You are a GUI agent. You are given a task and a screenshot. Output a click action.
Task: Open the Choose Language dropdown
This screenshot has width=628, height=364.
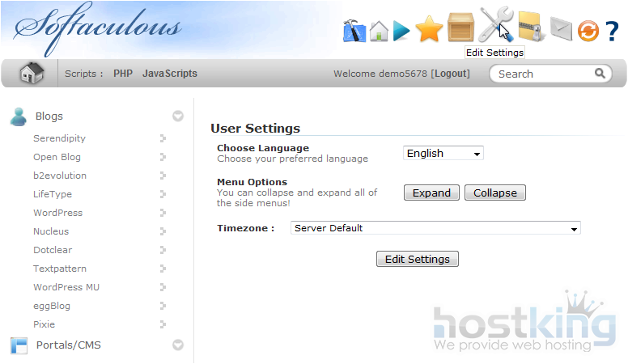443,154
